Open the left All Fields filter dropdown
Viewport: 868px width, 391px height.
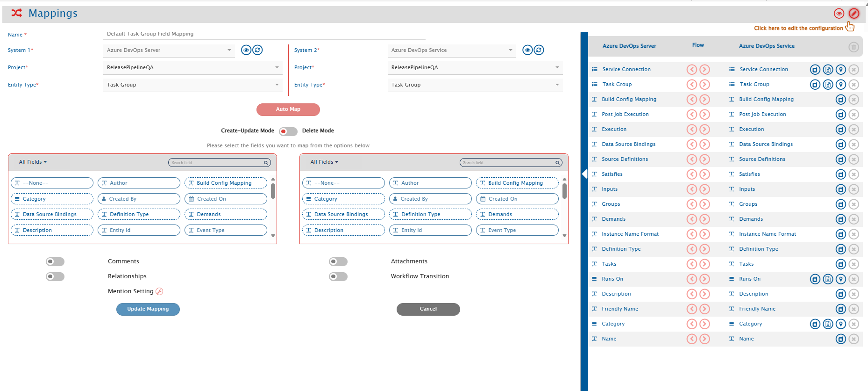pyautogui.click(x=33, y=162)
